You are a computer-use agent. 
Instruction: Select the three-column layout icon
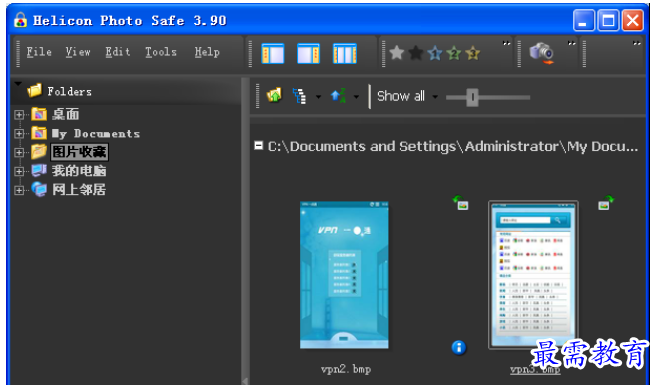[x=345, y=53]
